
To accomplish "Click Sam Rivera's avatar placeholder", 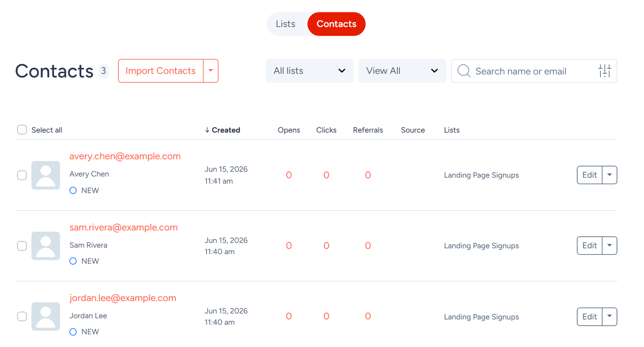I will (x=45, y=246).
